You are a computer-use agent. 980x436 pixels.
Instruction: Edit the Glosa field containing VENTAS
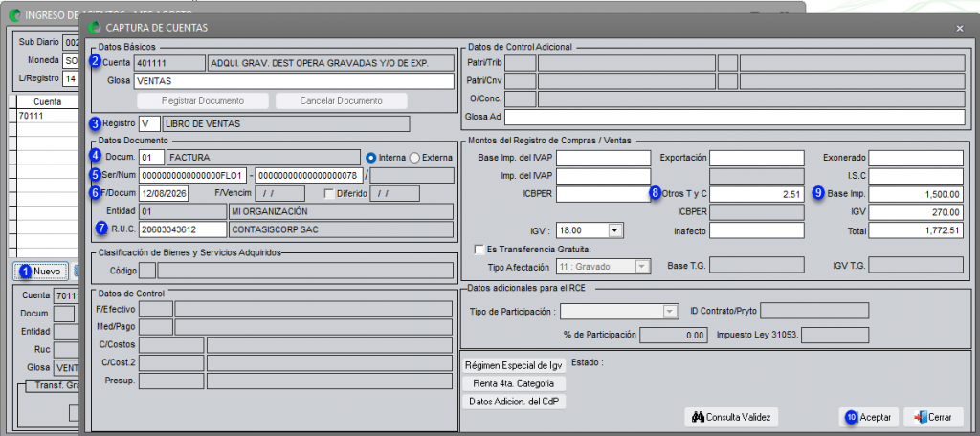tap(293, 81)
